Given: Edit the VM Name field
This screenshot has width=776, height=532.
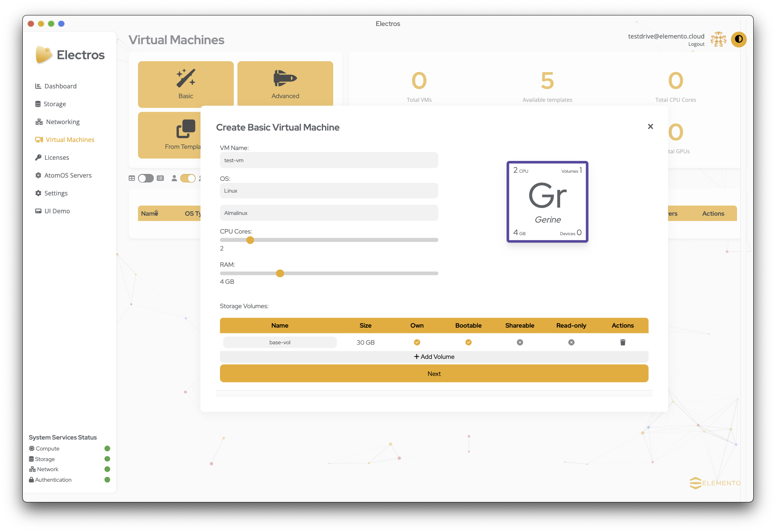Looking at the screenshot, I should (329, 160).
